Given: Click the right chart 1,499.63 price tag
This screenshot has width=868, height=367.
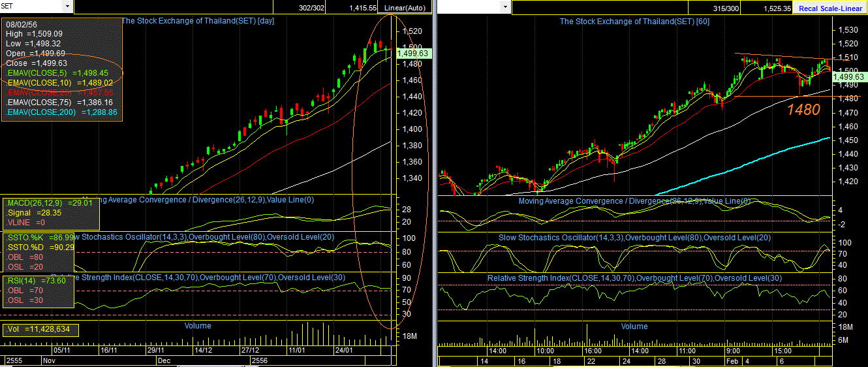Looking at the screenshot, I should [x=850, y=76].
